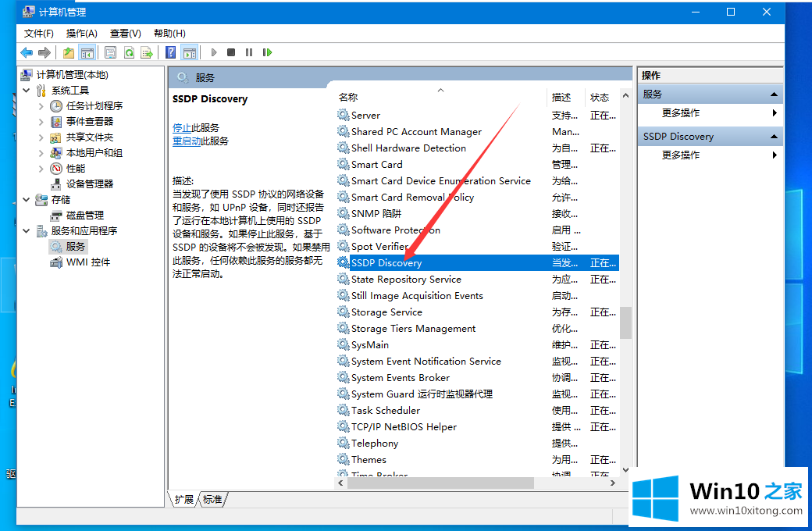Image resolution: width=812 pixels, height=531 pixels.
Task: Expand the 性能 node chevron
Action: point(41,169)
